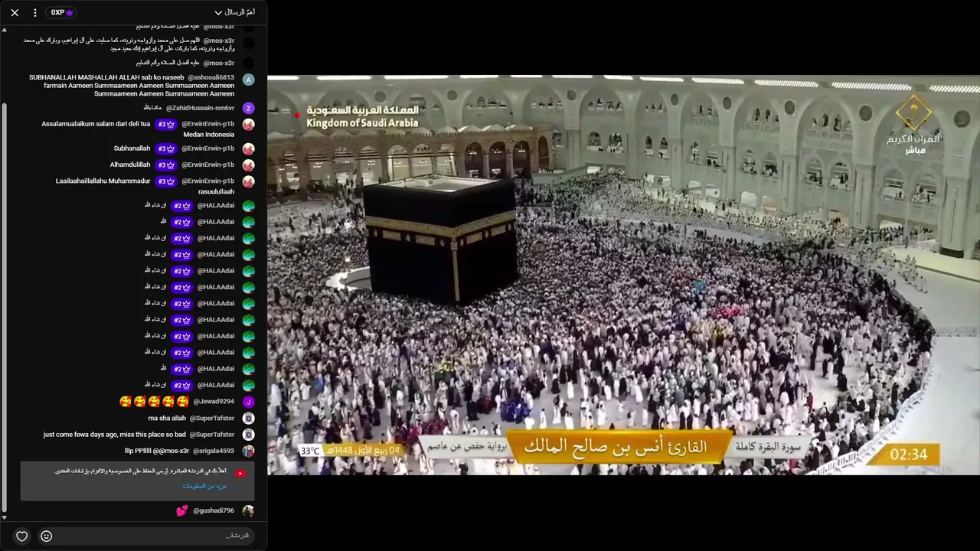Open the emoji picker in chat
The height and width of the screenshot is (551, 980).
tap(47, 536)
